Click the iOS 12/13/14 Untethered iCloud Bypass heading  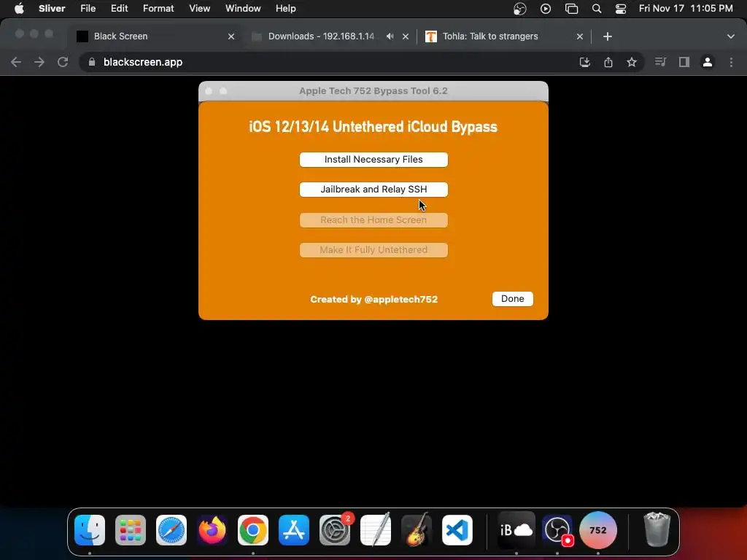(373, 127)
